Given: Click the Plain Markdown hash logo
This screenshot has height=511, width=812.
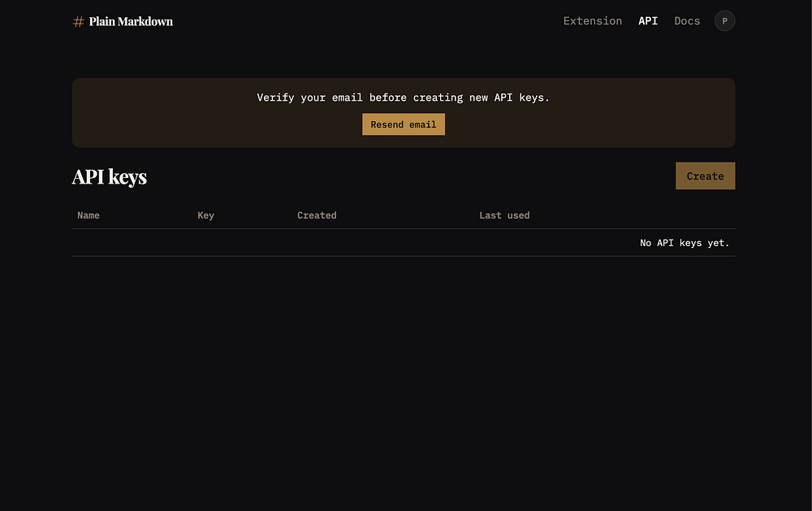Looking at the screenshot, I should pos(78,21).
